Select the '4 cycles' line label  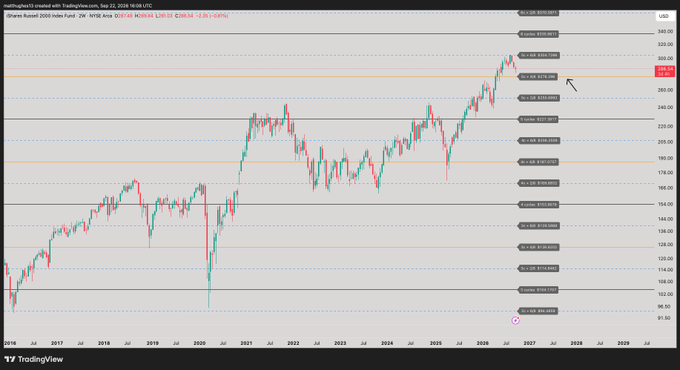539,204
